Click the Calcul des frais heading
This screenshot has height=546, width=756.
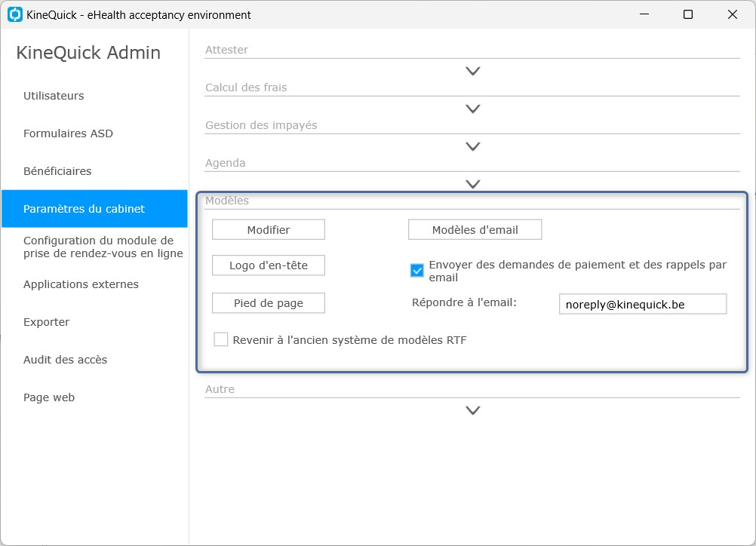tap(246, 87)
